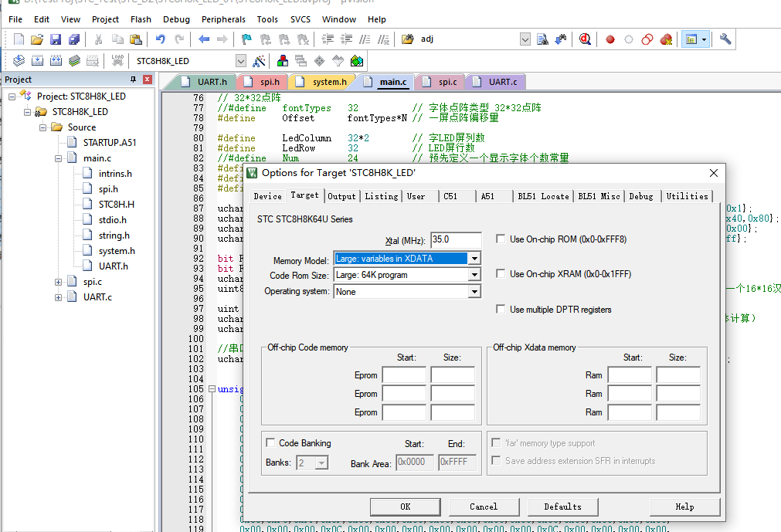Switch to the BL51 Locate tab

pos(543,196)
